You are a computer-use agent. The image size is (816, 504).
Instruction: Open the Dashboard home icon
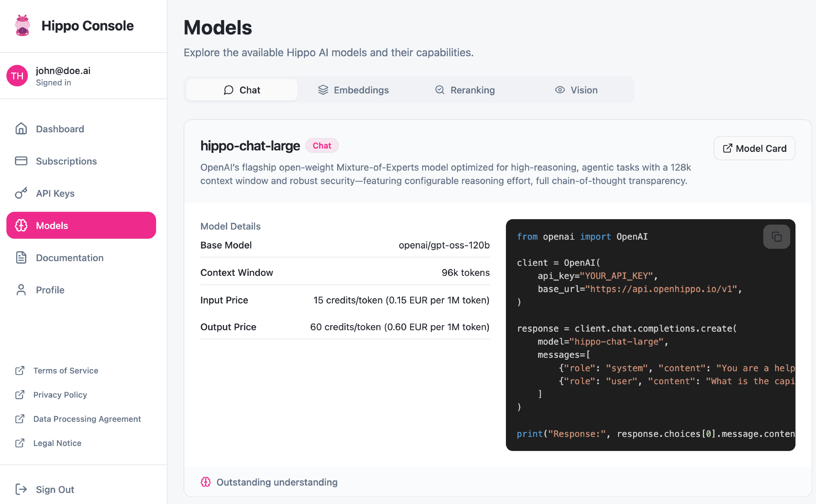click(x=21, y=129)
